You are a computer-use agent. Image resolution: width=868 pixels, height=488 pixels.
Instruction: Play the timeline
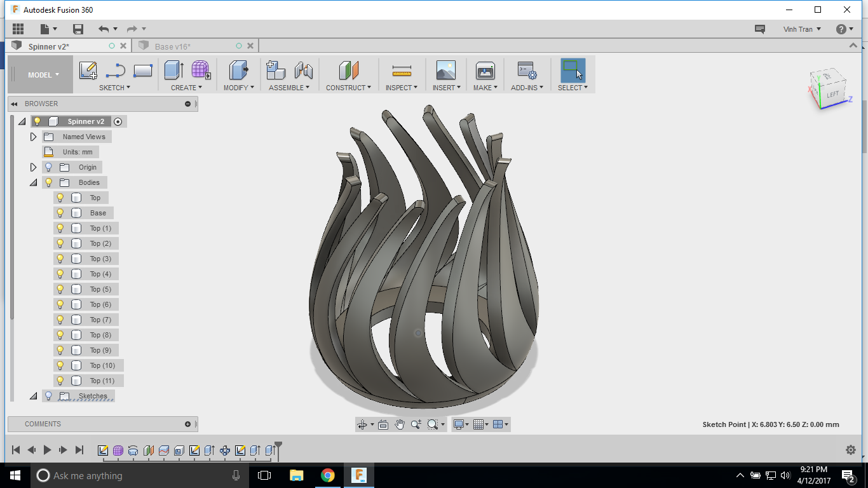click(47, 450)
